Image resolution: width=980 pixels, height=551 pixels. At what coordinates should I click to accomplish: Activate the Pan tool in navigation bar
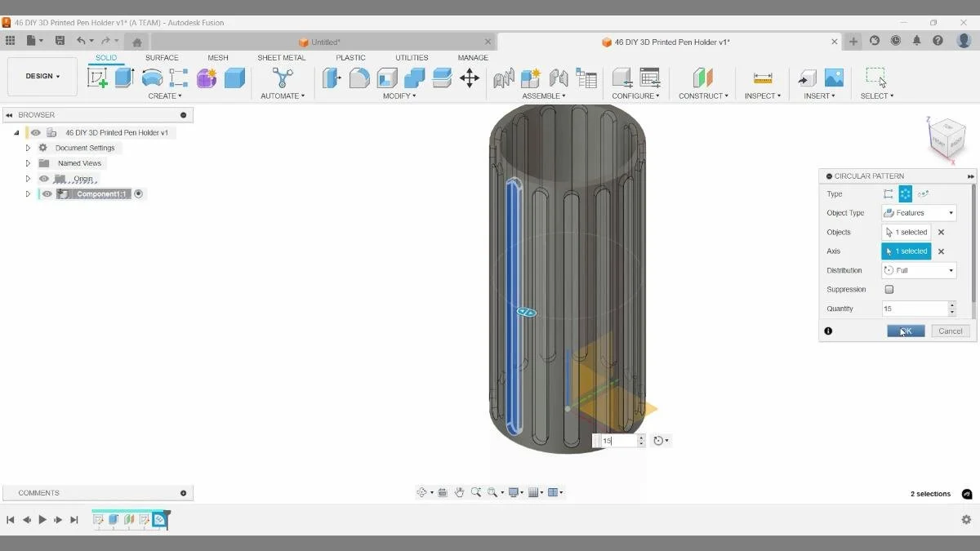(460, 492)
